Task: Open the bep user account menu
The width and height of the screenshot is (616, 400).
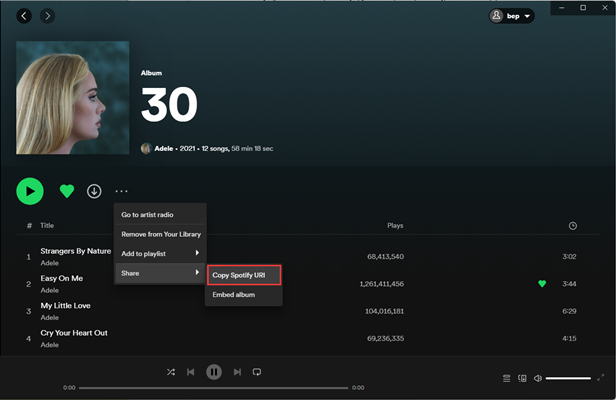Action: (x=512, y=16)
